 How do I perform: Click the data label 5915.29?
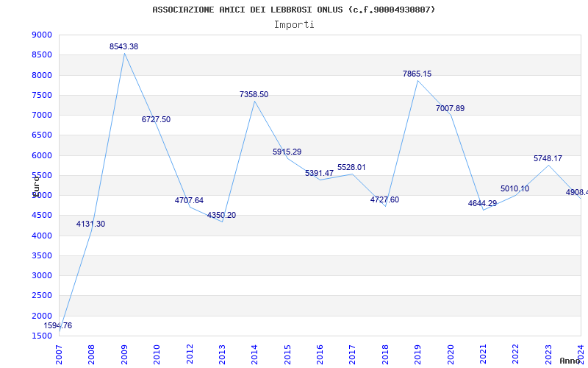coord(287,152)
